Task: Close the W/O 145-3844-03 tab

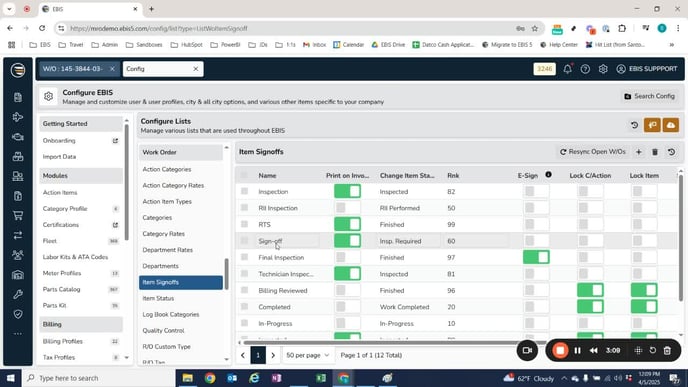Action: pos(112,69)
